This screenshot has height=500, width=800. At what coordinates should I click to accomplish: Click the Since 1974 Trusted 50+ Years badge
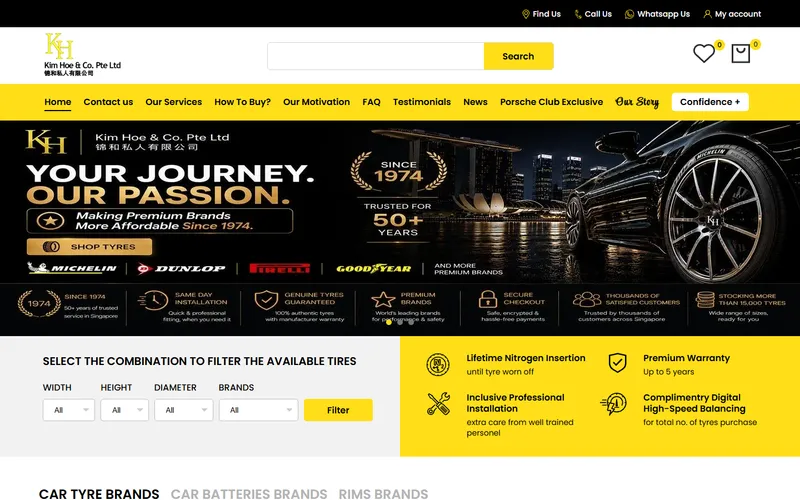398,196
